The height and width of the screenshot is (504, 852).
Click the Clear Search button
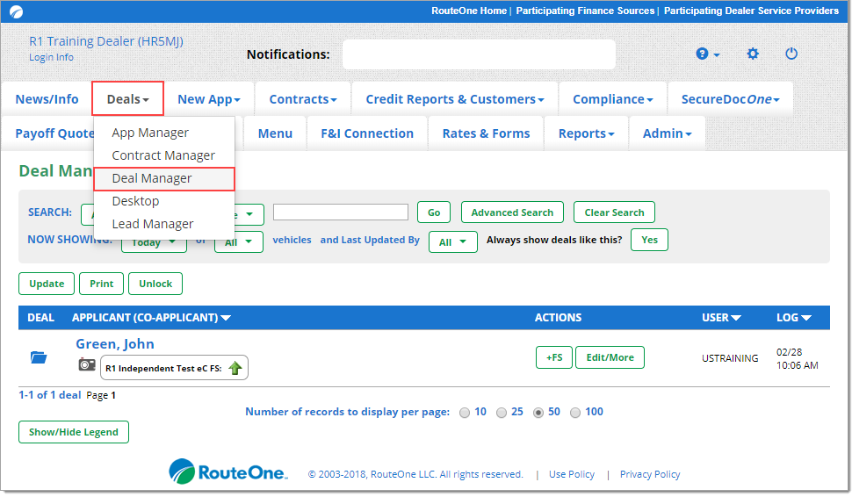[x=614, y=212]
